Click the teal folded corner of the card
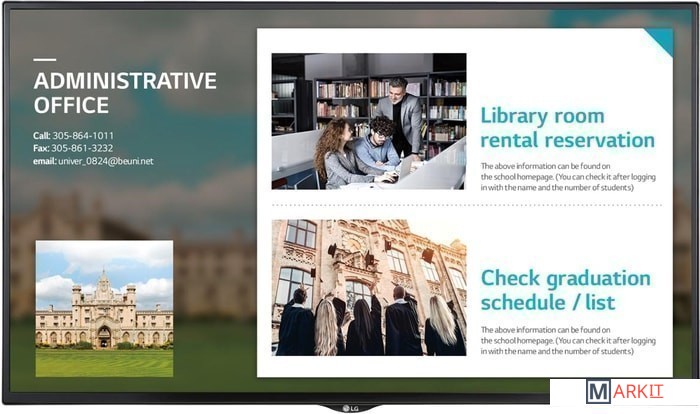Screen dimensions: 700x414 coord(660,42)
